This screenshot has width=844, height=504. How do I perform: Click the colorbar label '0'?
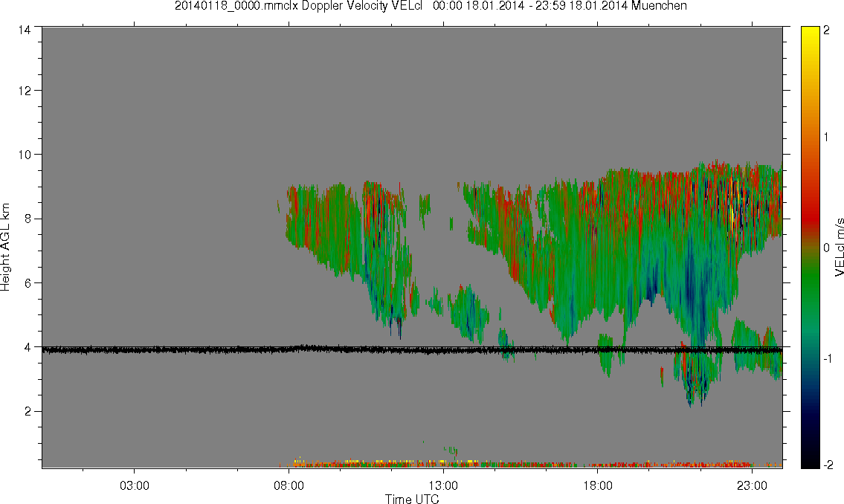point(827,248)
